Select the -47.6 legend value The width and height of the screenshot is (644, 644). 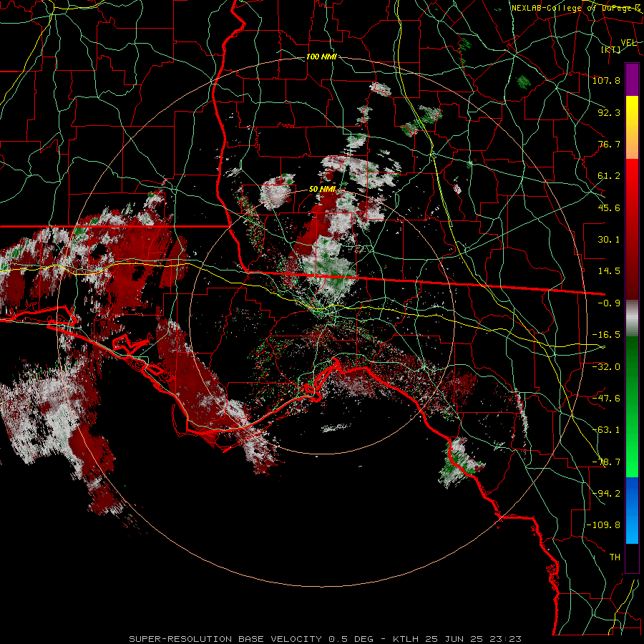[606, 399]
